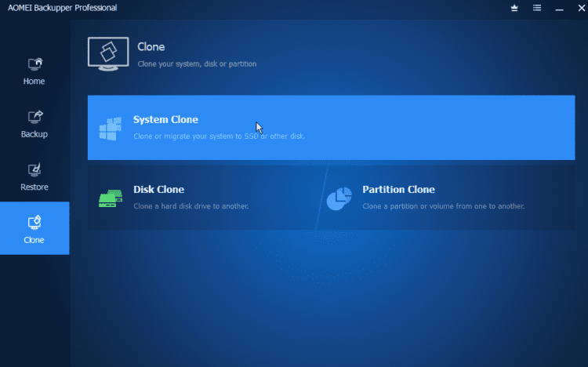Switch to the Backup tab label
The image size is (588, 367).
point(34,134)
